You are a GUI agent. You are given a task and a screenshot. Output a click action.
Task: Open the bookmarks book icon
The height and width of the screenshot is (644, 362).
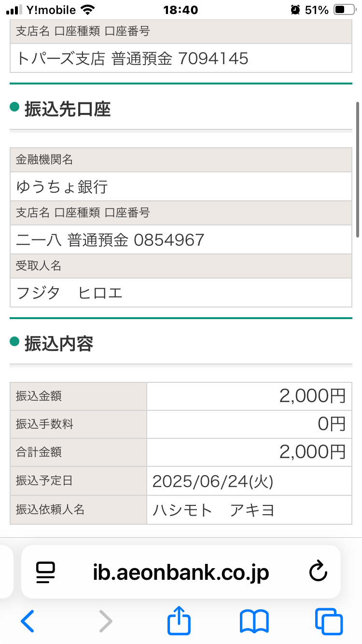tap(254, 621)
